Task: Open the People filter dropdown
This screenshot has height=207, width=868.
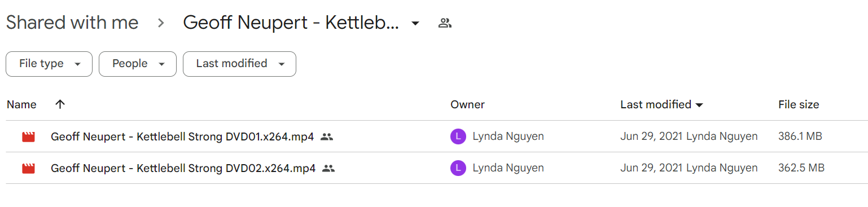Action: click(x=138, y=64)
